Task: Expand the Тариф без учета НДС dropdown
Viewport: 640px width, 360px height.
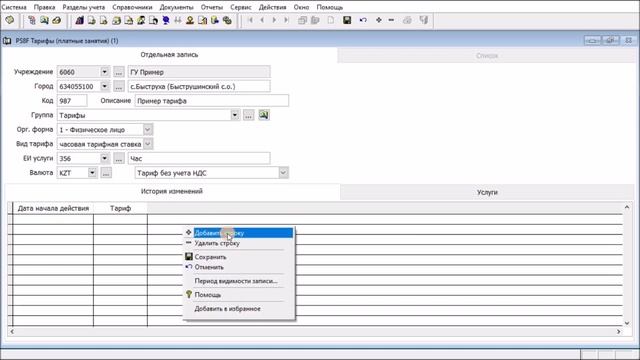Action: (283, 173)
